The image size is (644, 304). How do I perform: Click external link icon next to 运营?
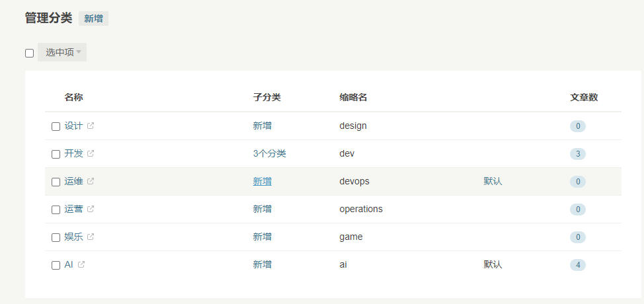tap(91, 209)
